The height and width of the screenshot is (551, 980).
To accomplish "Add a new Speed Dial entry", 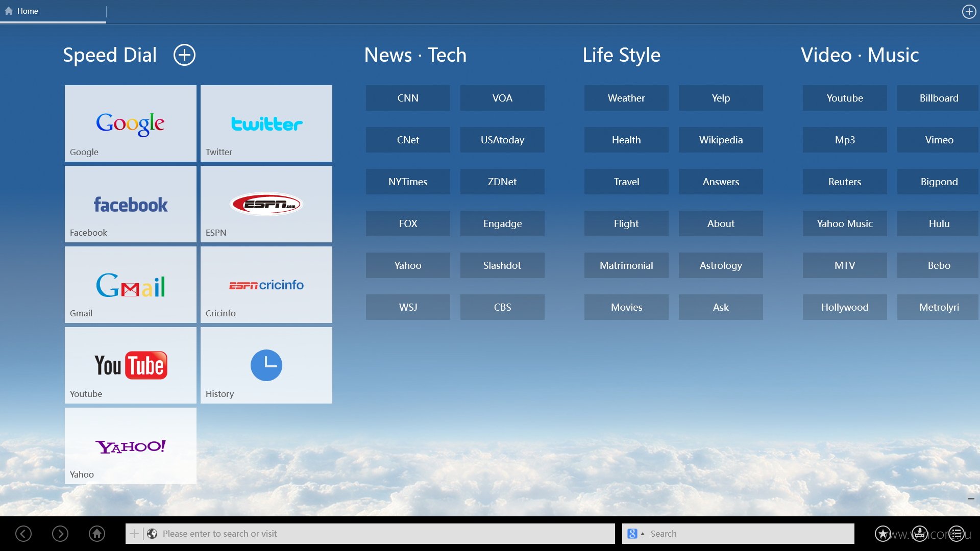I will [184, 55].
